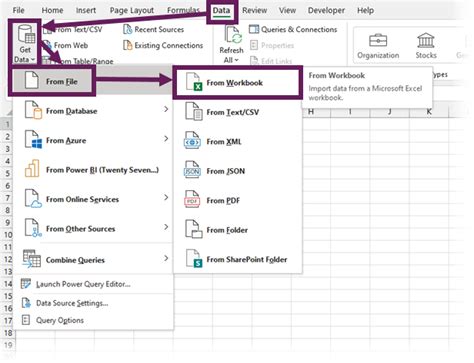Select row 18 header
This screenshot has height=363, width=474.
coord(8,333)
